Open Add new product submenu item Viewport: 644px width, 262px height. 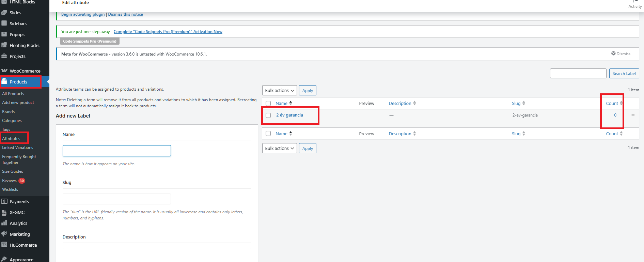tap(18, 103)
